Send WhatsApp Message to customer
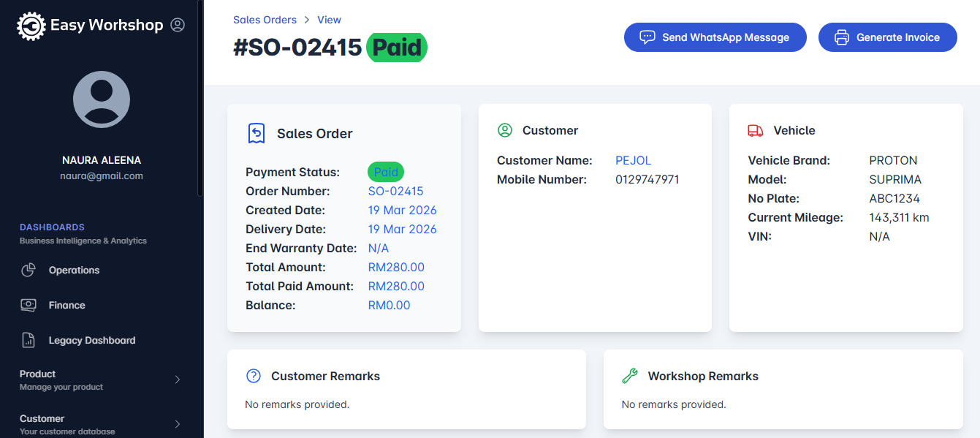Image resolution: width=980 pixels, height=438 pixels. (715, 37)
